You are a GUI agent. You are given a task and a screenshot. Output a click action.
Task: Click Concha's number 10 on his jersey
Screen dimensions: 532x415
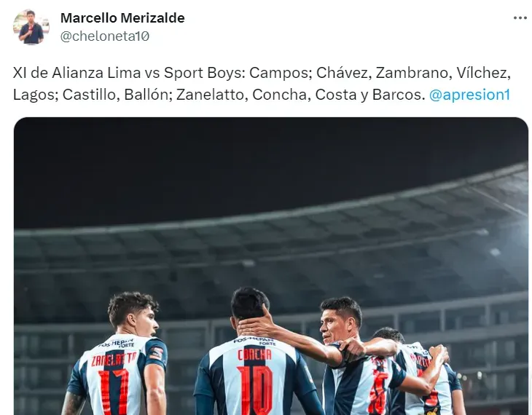(255, 390)
